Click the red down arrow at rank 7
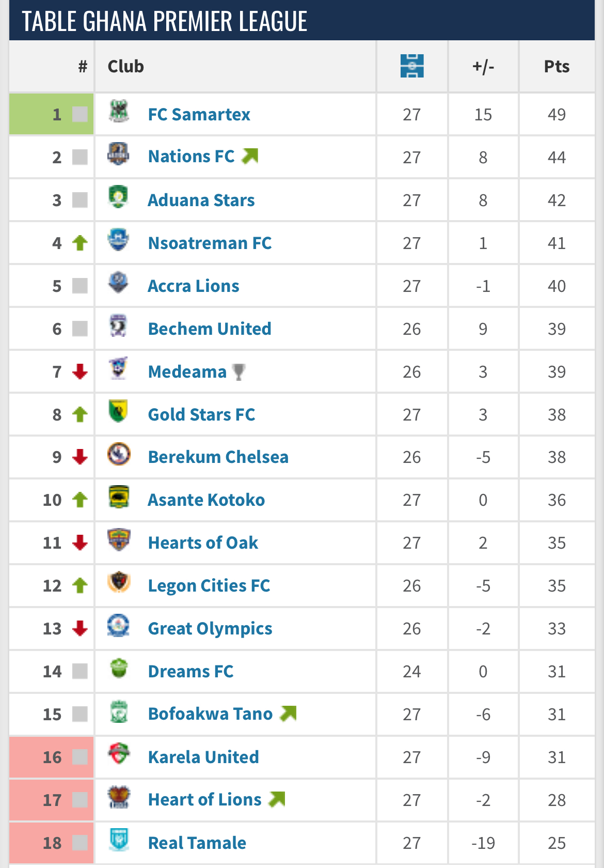The width and height of the screenshot is (604, 868). point(80,371)
